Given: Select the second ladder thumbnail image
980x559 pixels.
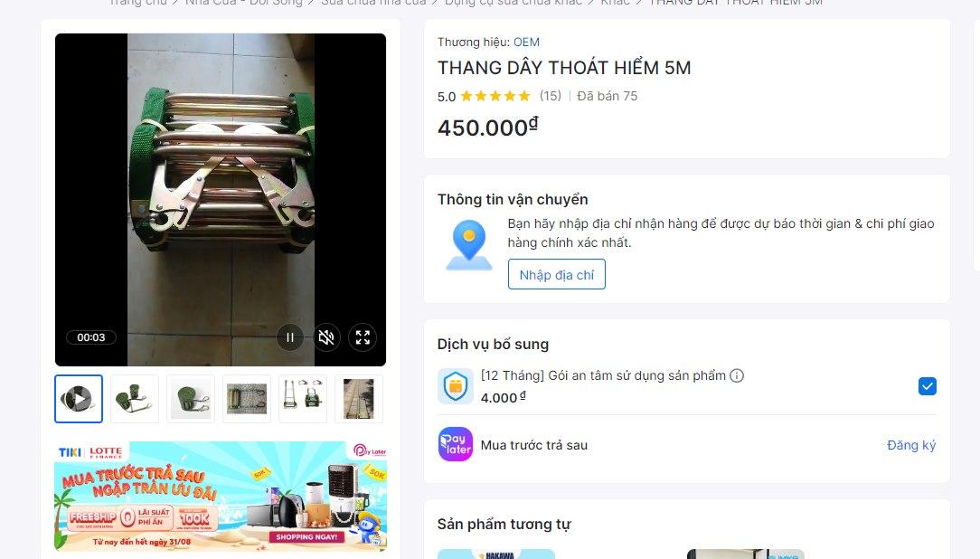Looking at the screenshot, I should click(x=135, y=399).
